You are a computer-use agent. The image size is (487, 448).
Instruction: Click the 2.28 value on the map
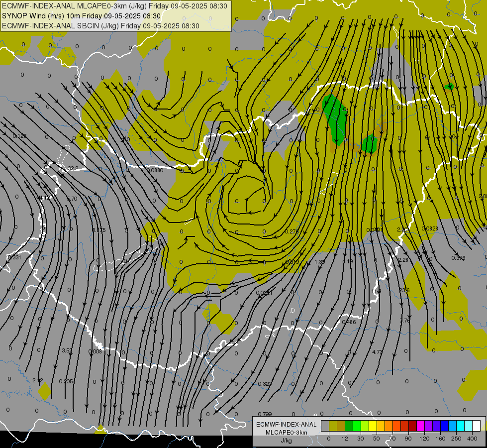pos(403,260)
